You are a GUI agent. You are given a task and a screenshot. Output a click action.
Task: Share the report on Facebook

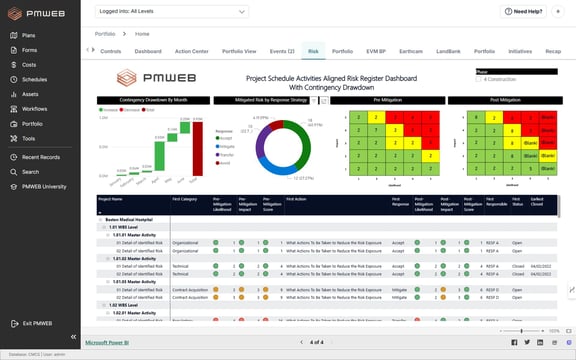click(514, 342)
